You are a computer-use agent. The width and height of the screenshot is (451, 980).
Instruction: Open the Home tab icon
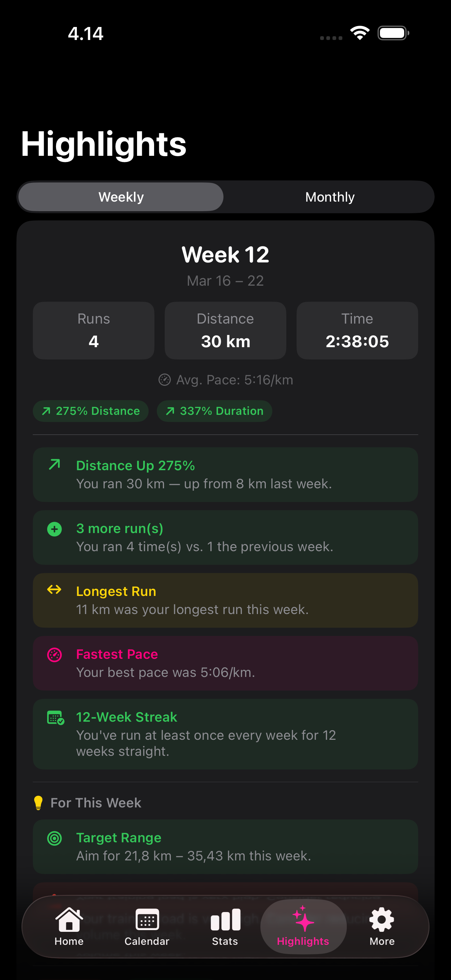pyautogui.click(x=69, y=920)
